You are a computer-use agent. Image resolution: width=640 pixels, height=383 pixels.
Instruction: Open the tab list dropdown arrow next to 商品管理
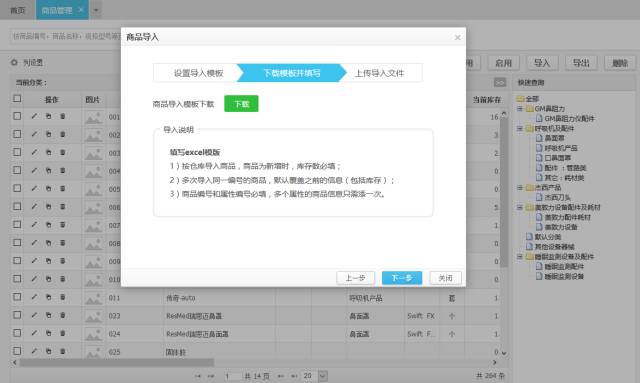[96, 10]
